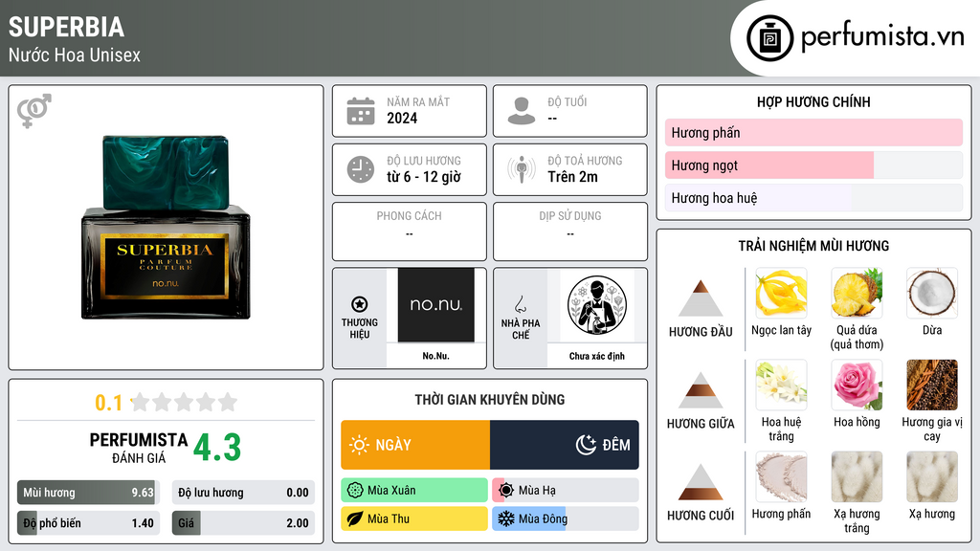
Task: Click the unisex gender symbol icon
Action: click(34, 111)
